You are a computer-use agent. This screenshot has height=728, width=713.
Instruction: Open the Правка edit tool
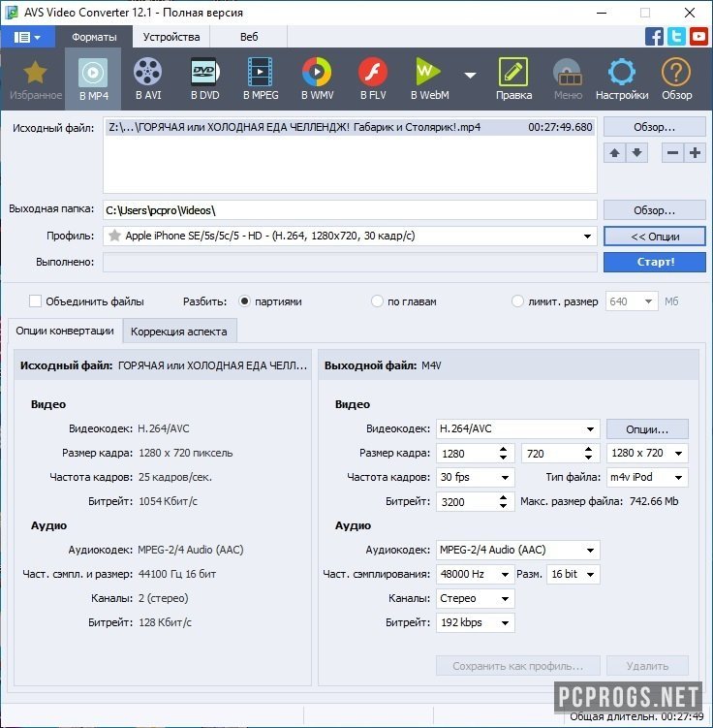coord(513,79)
